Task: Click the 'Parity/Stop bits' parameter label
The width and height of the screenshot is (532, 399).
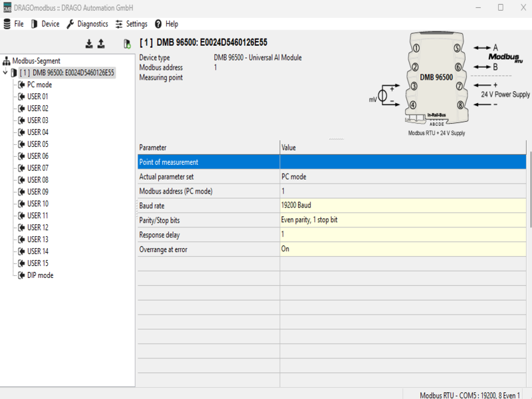Action: (160, 221)
